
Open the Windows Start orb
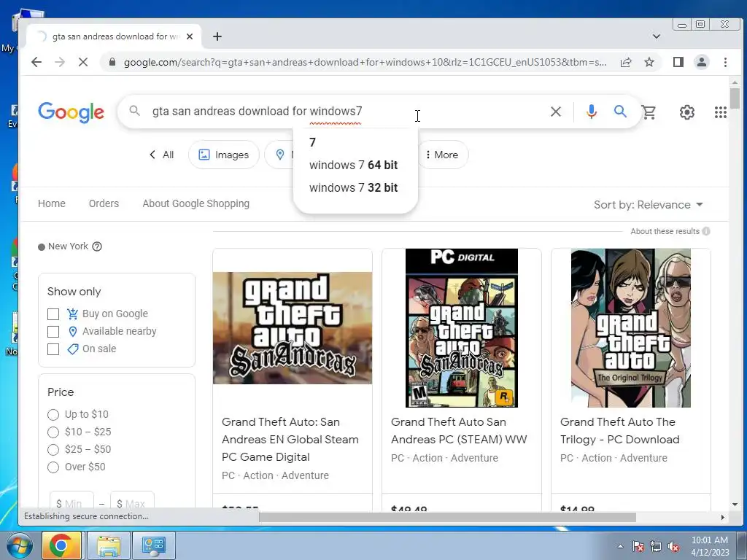coord(20,545)
